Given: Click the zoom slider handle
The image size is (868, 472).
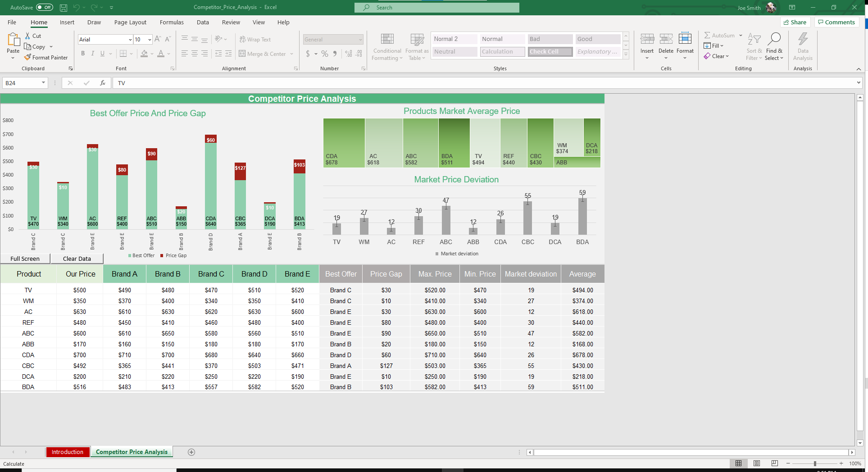Looking at the screenshot, I should [815, 463].
